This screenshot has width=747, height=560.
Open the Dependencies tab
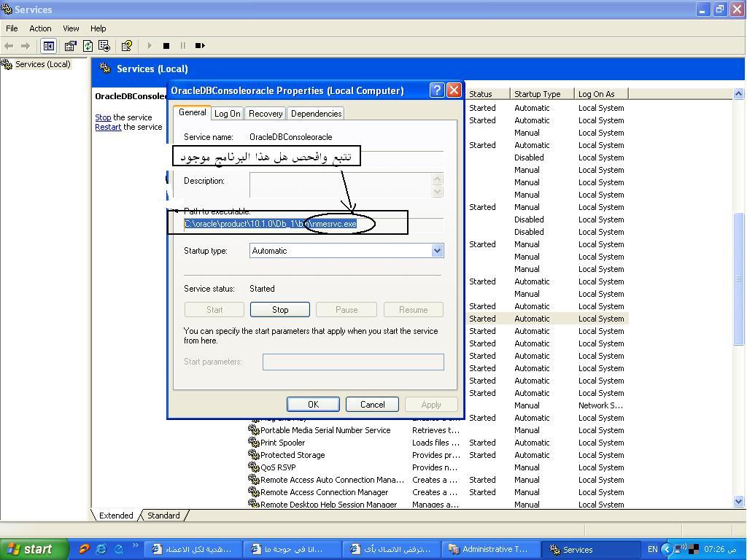tap(316, 114)
